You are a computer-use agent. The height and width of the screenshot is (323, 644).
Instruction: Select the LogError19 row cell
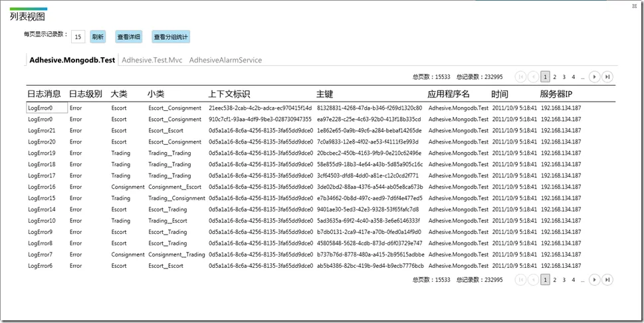[x=42, y=153]
